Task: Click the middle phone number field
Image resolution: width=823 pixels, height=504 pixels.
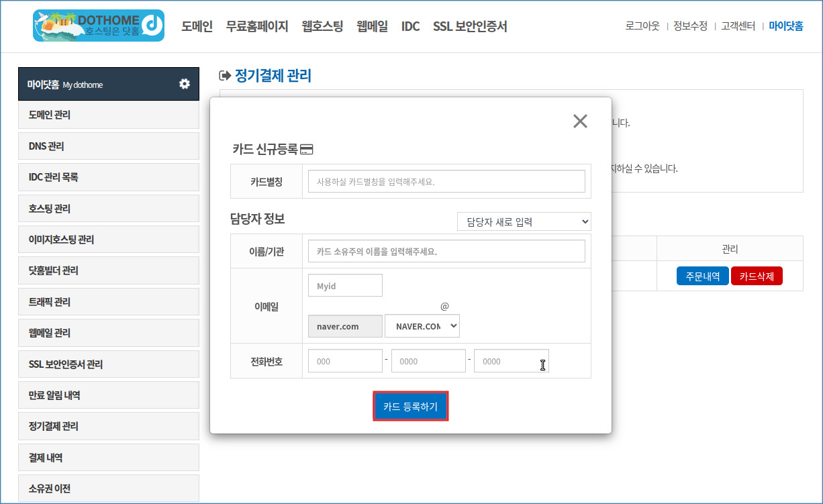Action: pyautogui.click(x=428, y=361)
